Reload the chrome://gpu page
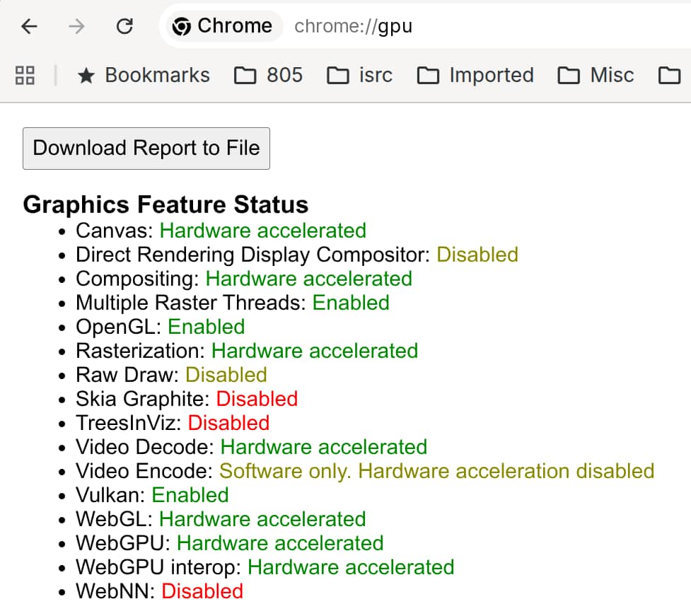Screen dimensions: 691x616 [124, 26]
